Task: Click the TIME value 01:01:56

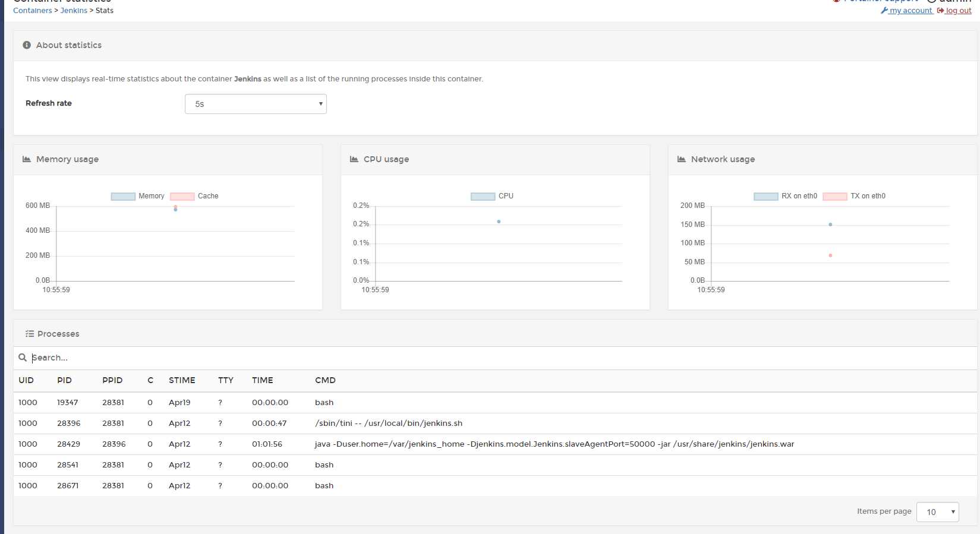Action: pos(267,444)
